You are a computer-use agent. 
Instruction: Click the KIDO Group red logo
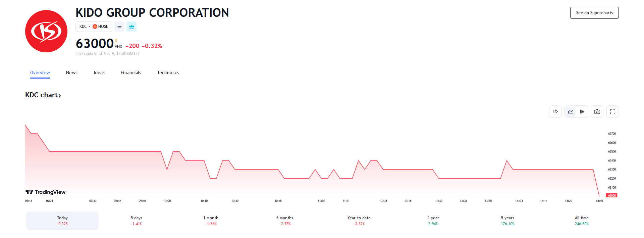point(46,31)
